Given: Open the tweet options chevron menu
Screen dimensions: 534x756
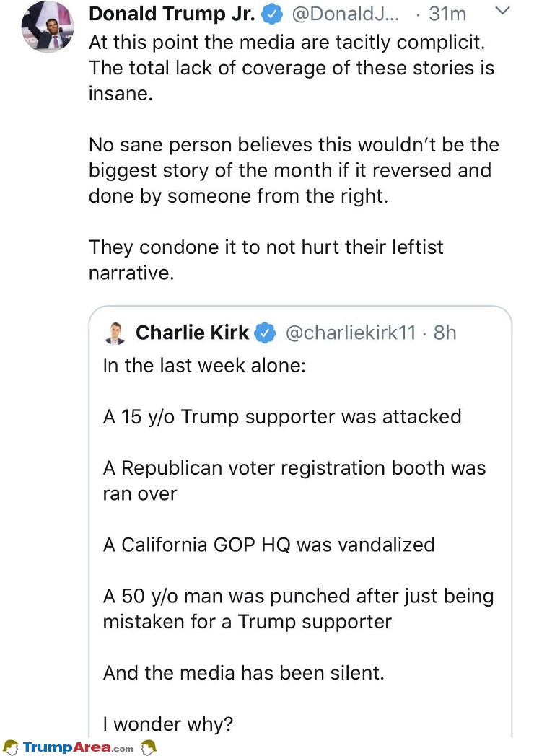Looking at the screenshot, I should click(504, 12).
